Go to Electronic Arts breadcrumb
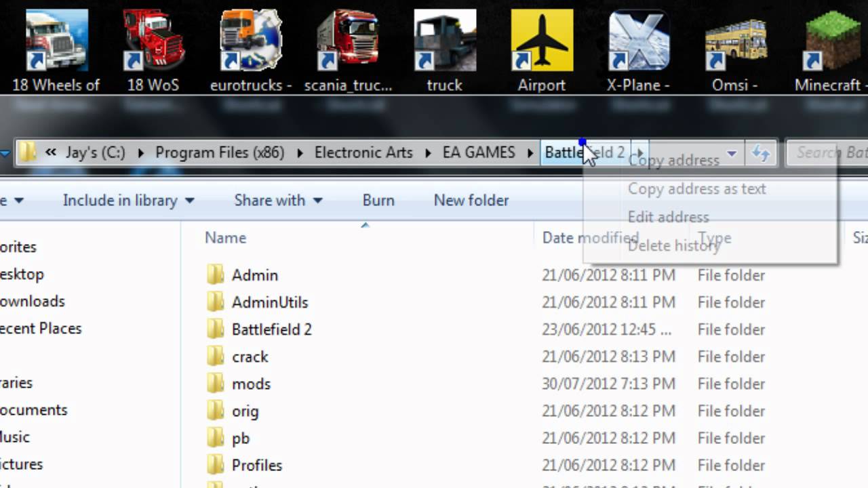This screenshot has height=488, width=868. pos(363,152)
